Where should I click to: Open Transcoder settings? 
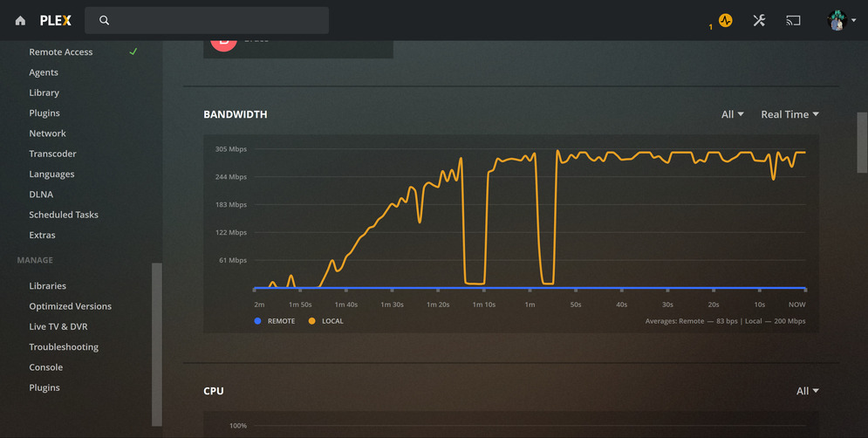(x=52, y=154)
